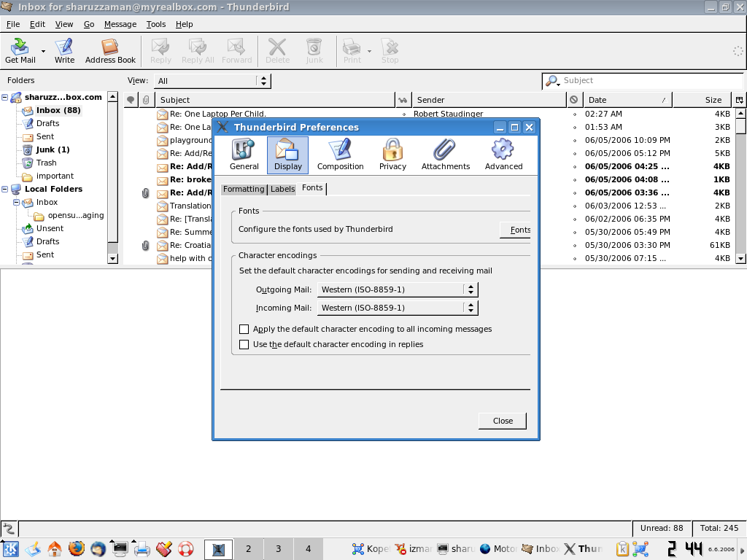747x560 pixels.
Task: Click the Write message icon
Action: (x=64, y=50)
